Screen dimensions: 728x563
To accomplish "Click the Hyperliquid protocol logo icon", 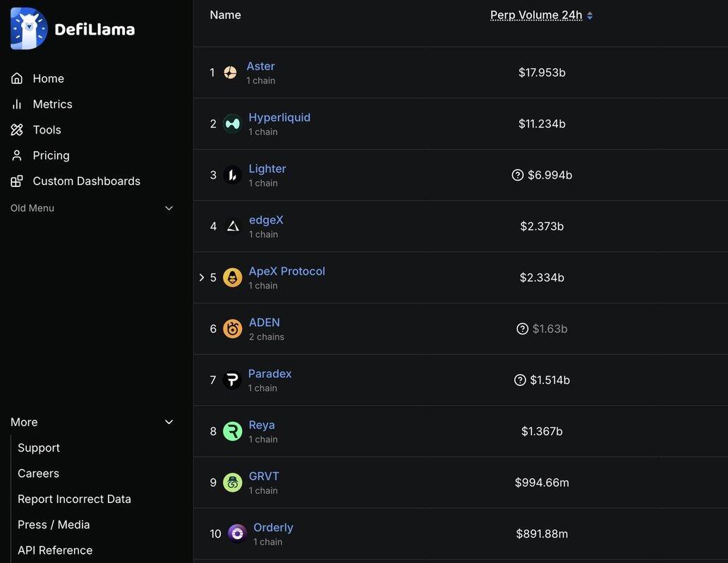I will pyautogui.click(x=232, y=124).
